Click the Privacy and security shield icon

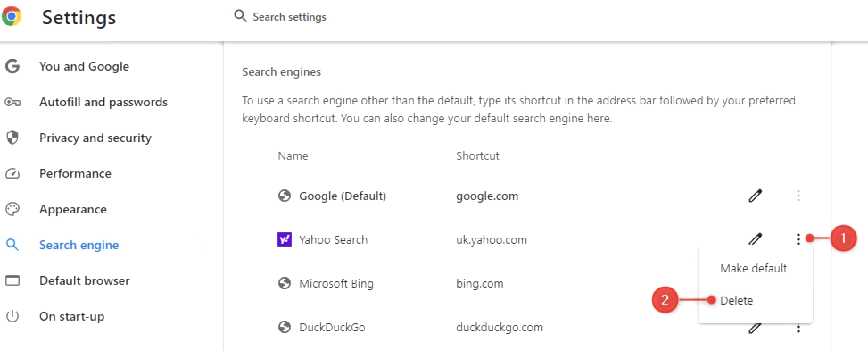[12, 138]
